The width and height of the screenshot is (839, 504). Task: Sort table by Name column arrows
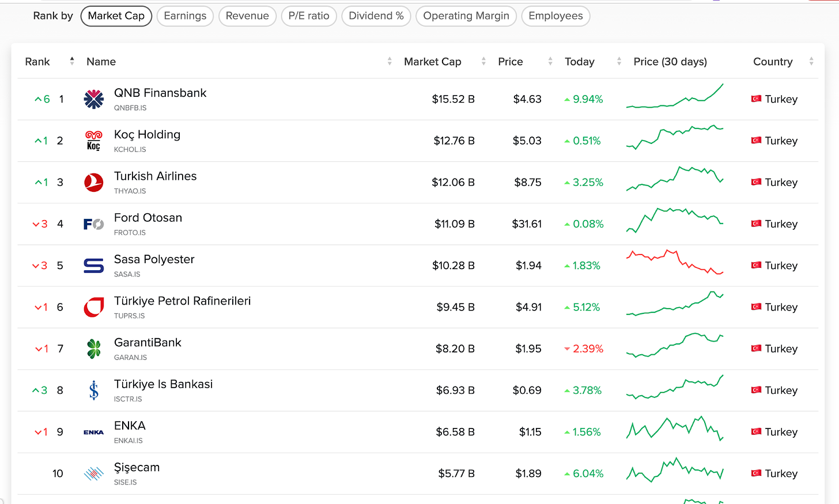[390, 61]
